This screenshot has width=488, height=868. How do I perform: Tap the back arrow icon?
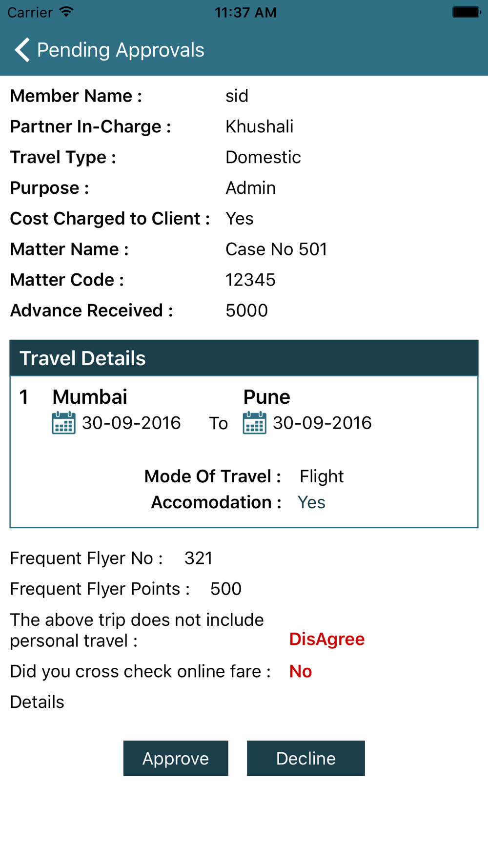22,50
